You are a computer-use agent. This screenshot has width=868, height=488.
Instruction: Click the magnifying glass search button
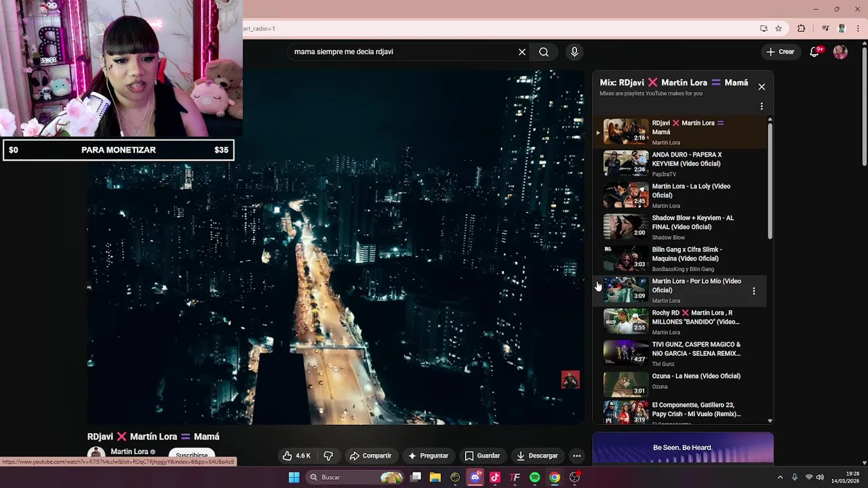coord(544,52)
